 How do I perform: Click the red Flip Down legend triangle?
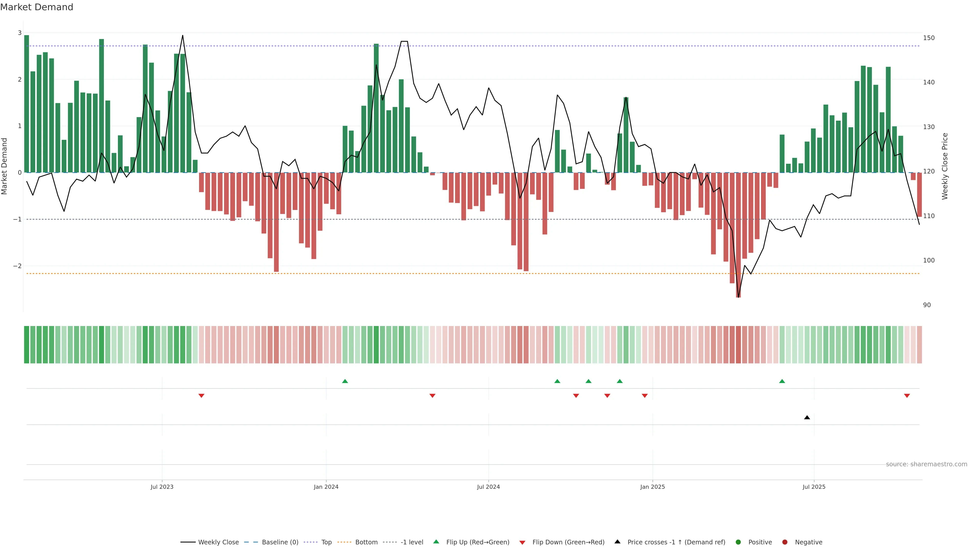pyautogui.click(x=522, y=542)
